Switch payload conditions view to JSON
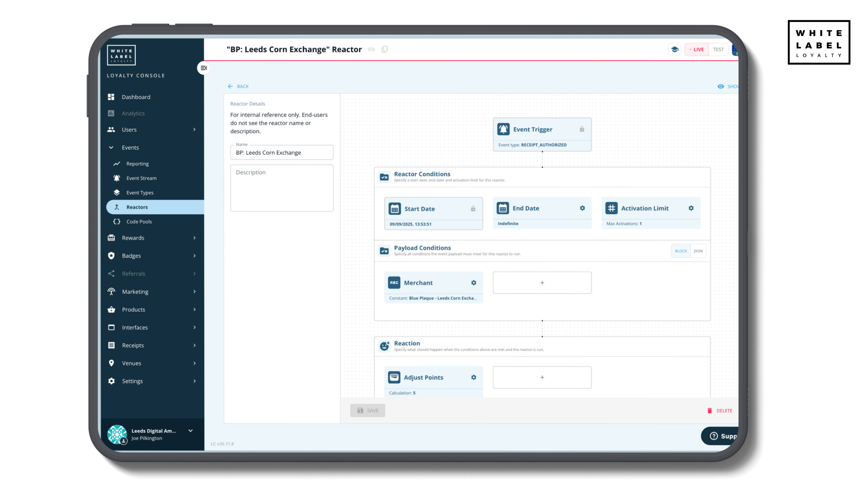868x488 pixels. point(698,251)
